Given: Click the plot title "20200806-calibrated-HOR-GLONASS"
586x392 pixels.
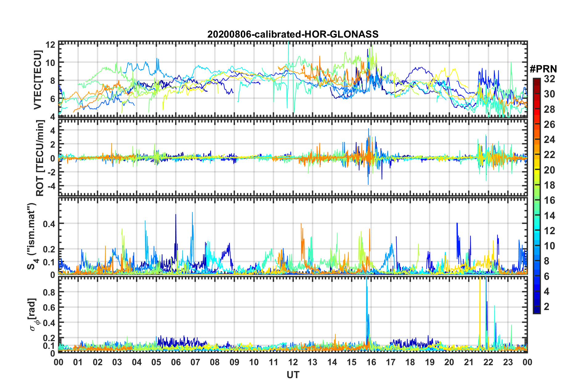Looking at the screenshot, I should point(293,34).
